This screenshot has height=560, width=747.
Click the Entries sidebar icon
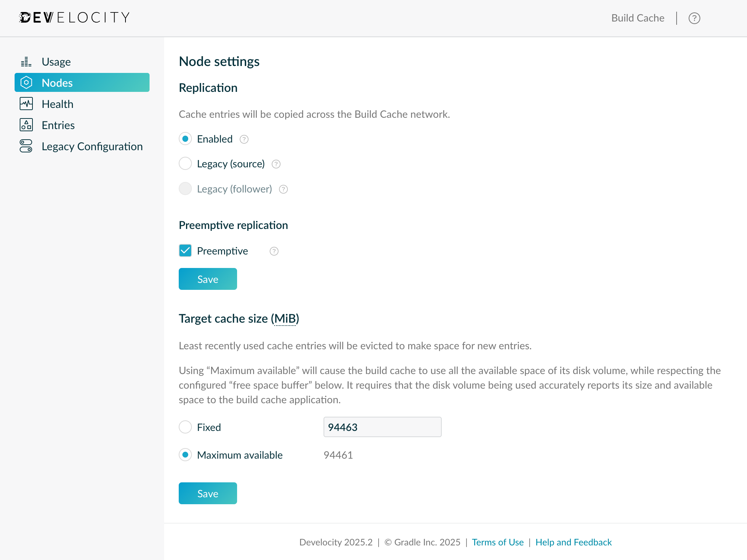[26, 125]
